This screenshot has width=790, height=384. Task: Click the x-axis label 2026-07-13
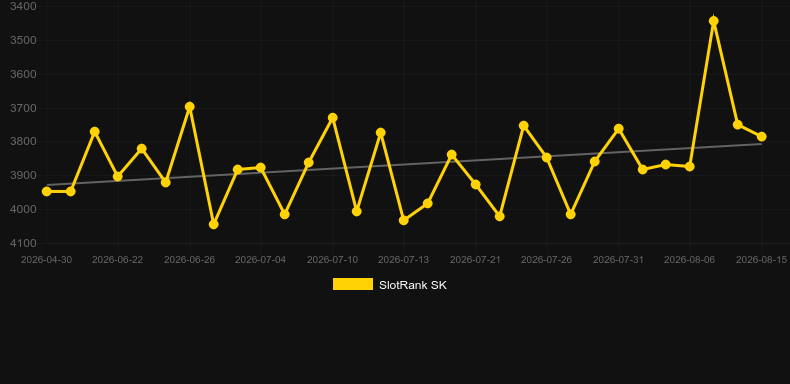coord(404,260)
